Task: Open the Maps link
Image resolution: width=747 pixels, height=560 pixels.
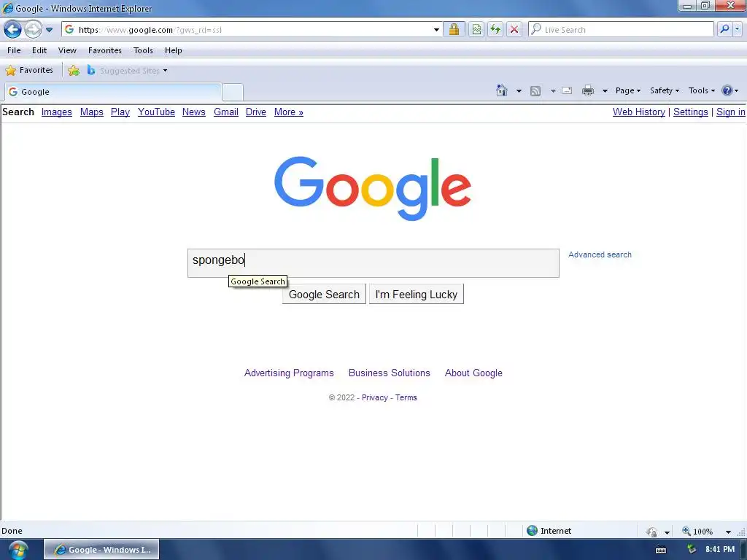Action: click(x=91, y=112)
